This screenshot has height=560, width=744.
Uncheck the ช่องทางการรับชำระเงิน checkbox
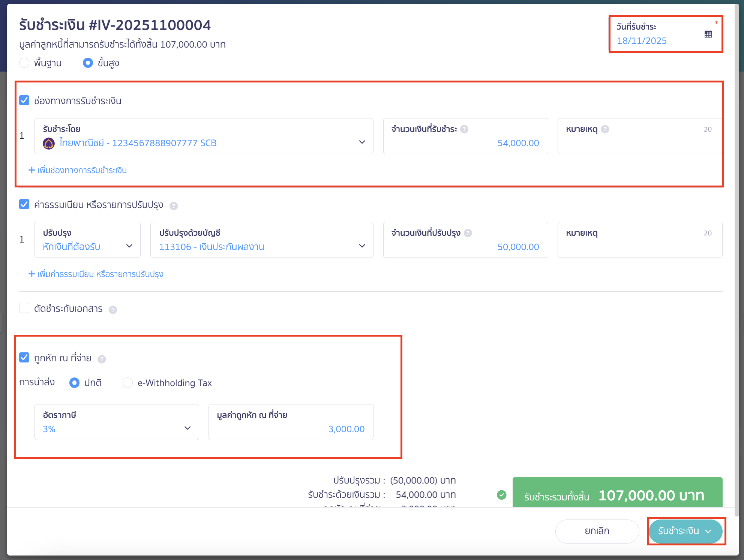click(x=24, y=100)
